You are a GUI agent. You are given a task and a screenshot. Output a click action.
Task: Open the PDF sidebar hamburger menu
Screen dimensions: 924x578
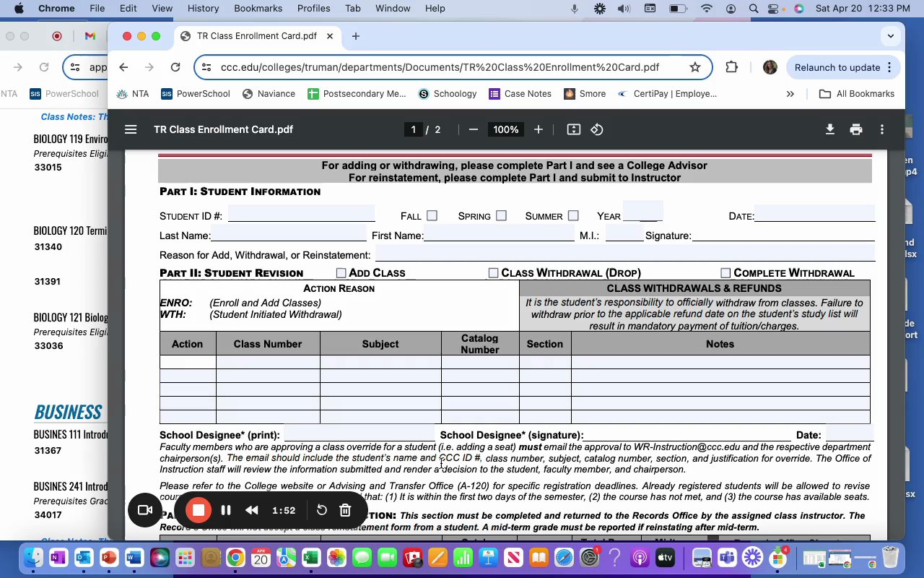131,129
